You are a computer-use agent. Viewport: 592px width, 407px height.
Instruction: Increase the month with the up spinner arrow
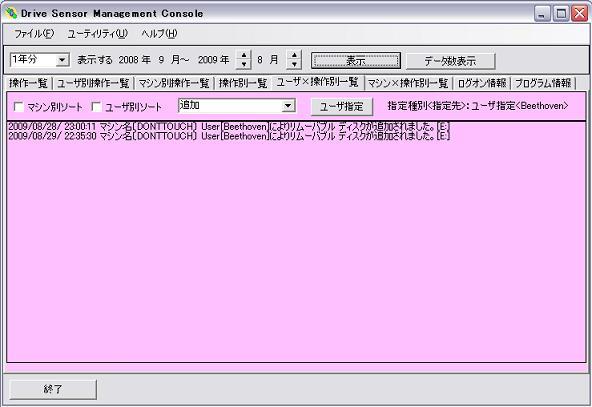[x=294, y=55]
